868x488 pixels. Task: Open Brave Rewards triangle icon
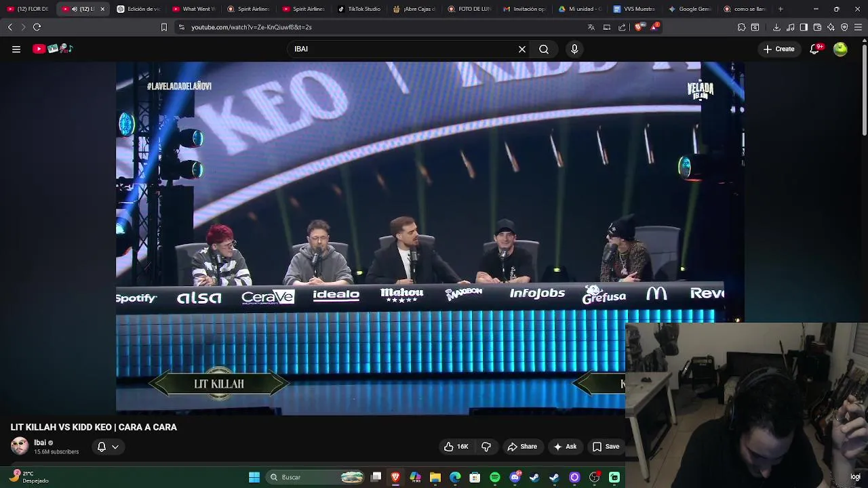click(654, 27)
